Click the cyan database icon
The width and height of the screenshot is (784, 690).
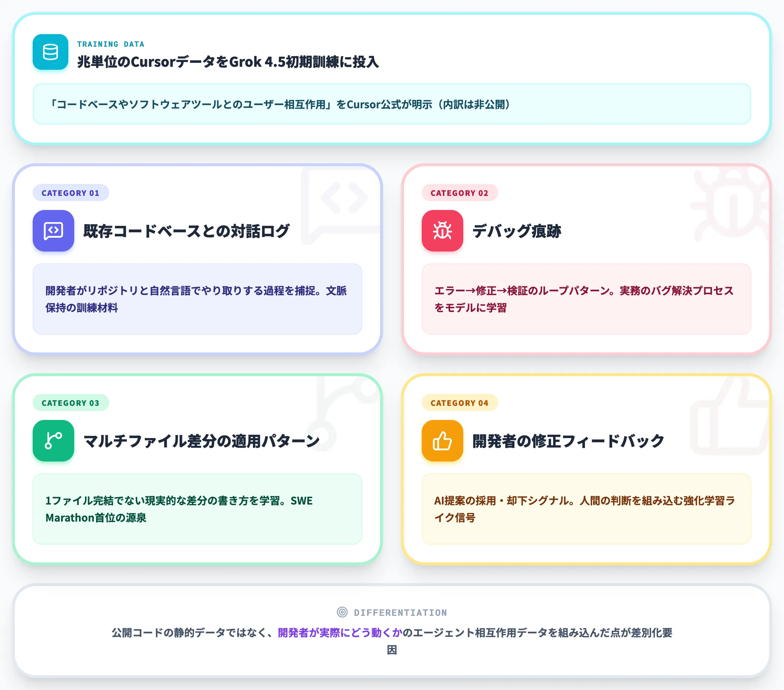(x=50, y=52)
